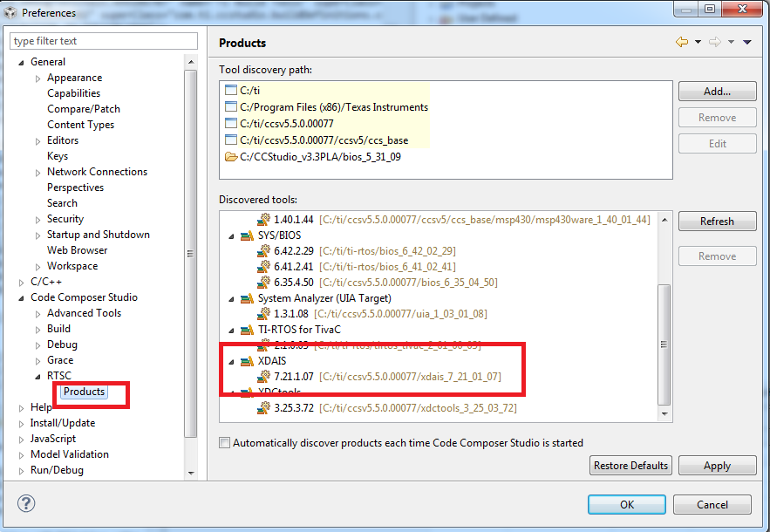Expand the Grace tree node
Image resolution: width=770 pixels, height=532 pixels.
pyautogui.click(x=37, y=361)
